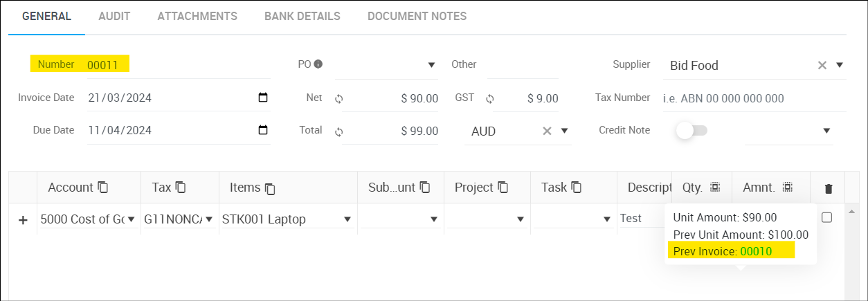This screenshot has height=301, width=868.
Task: Click the Qty. column header icon
Action: coord(715,188)
